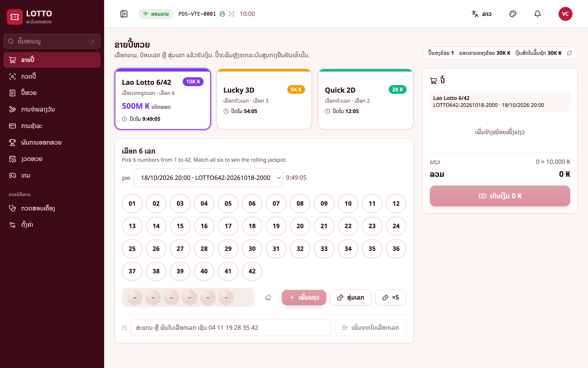Open VC user avatar menu
Screen dimensions: 588x368
pos(565,14)
